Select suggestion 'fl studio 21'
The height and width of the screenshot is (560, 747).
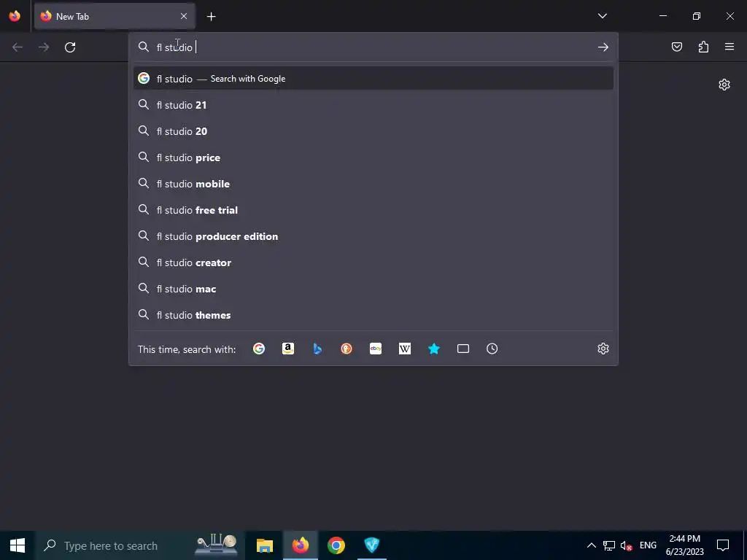[373, 105]
